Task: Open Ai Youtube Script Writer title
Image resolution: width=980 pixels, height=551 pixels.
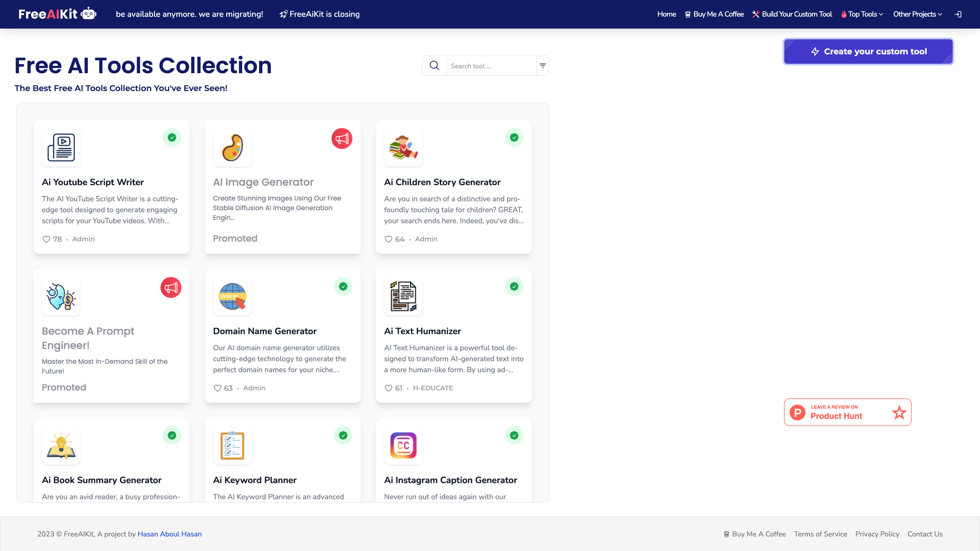Action: (93, 182)
